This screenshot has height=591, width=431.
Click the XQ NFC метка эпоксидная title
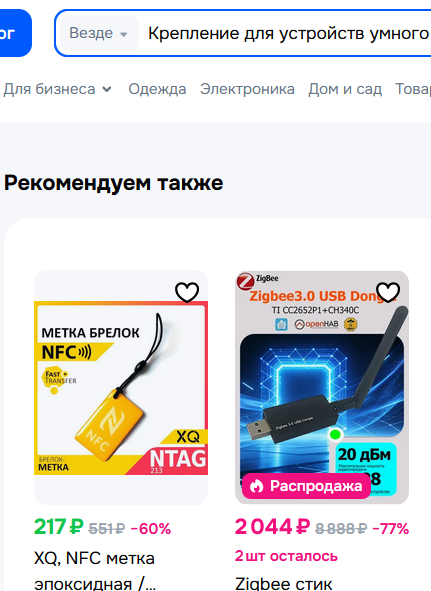pyautogui.click(x=95, y=571)
